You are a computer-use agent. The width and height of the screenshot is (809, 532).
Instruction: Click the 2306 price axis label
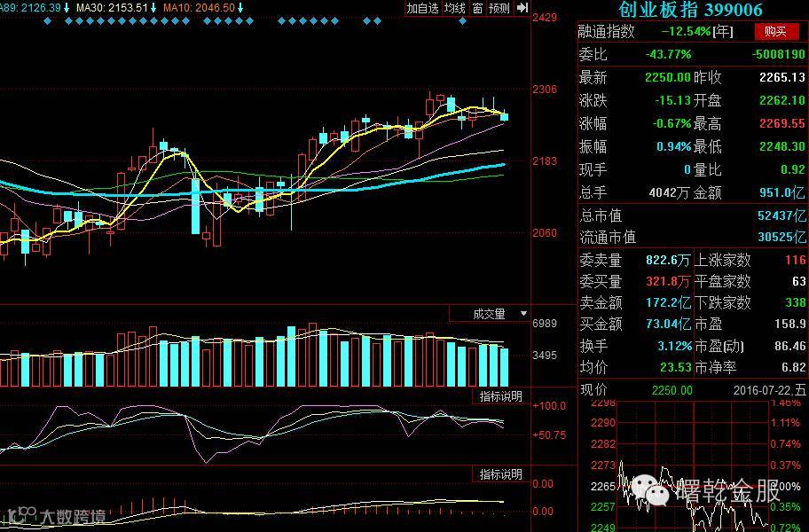pyautogui.click(x=545, y=90)
